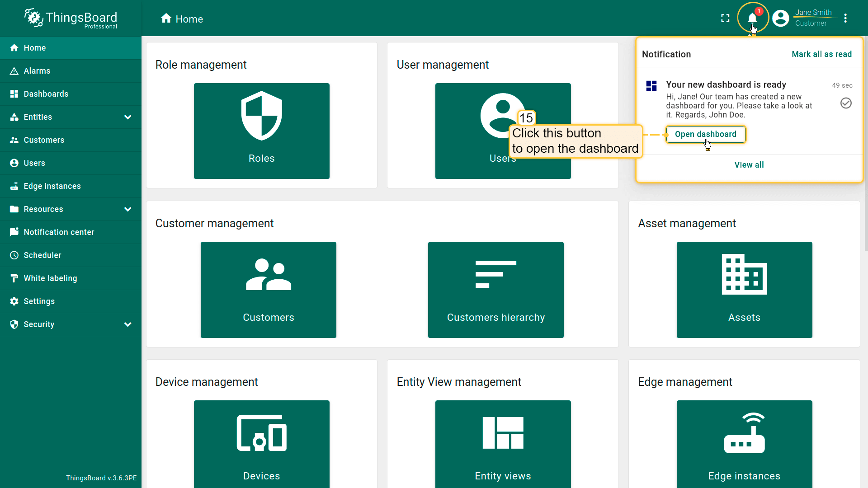Click the ThingsBoard logo
Image resolution: width=868 pixels, height=488 pixels.
[x=71, y=18]
